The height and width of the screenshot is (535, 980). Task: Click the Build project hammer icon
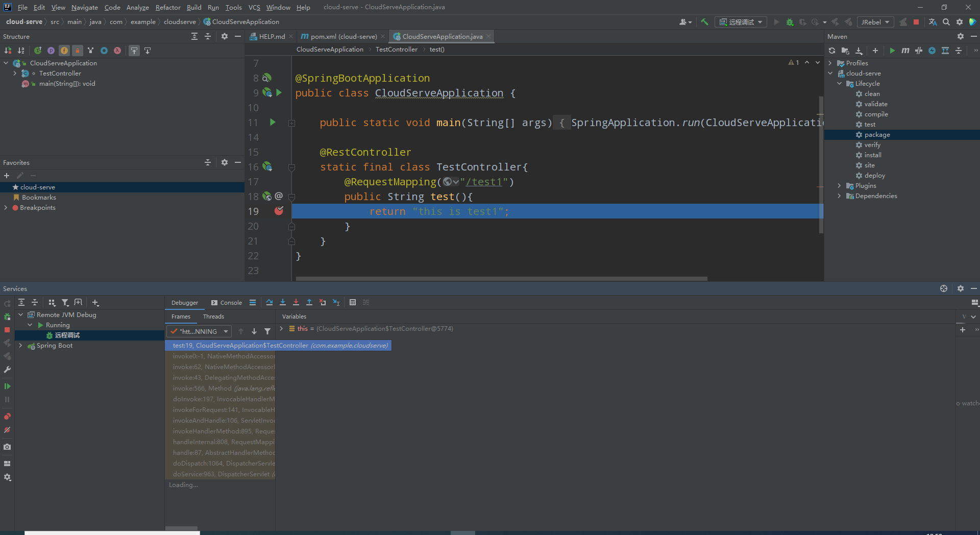click(704, 22)
